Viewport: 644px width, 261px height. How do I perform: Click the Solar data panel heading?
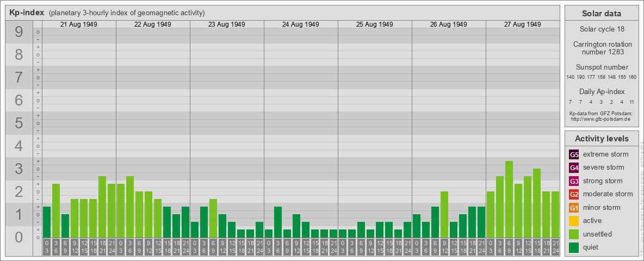602,14
